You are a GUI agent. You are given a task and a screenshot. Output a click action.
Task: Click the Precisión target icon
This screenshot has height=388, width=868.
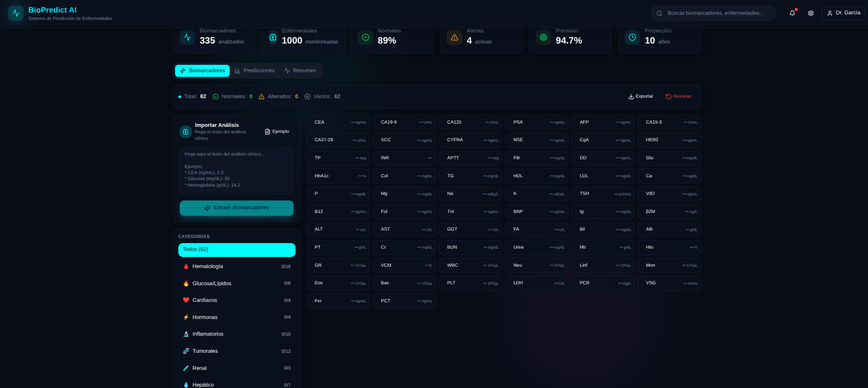(x=543, y=38)
